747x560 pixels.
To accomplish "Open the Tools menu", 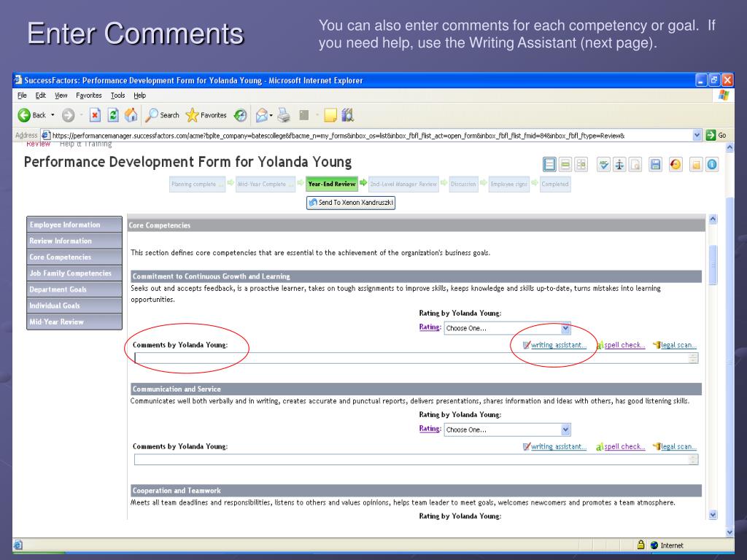I will (117, 96).
